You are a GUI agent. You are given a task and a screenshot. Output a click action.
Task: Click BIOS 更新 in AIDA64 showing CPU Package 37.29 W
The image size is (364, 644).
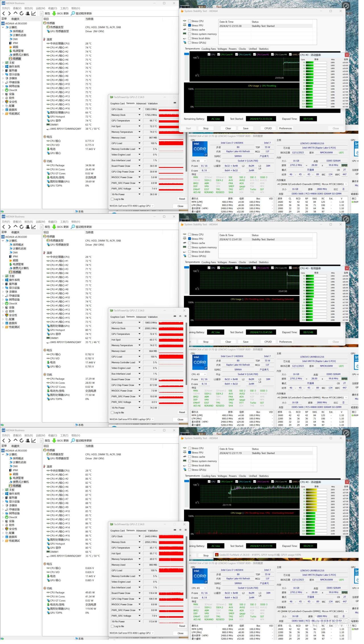click(x=61, y=227)
